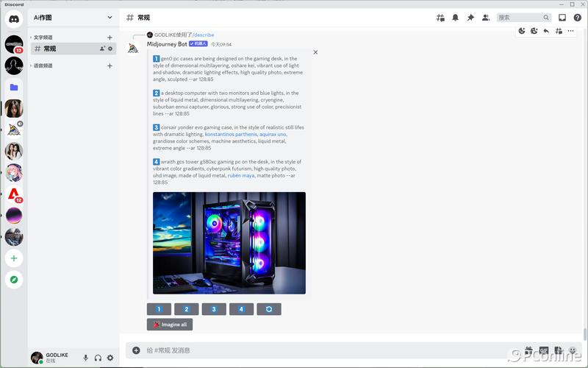Toggle the member list panel
588x368 pixels.
click(485, 18)
